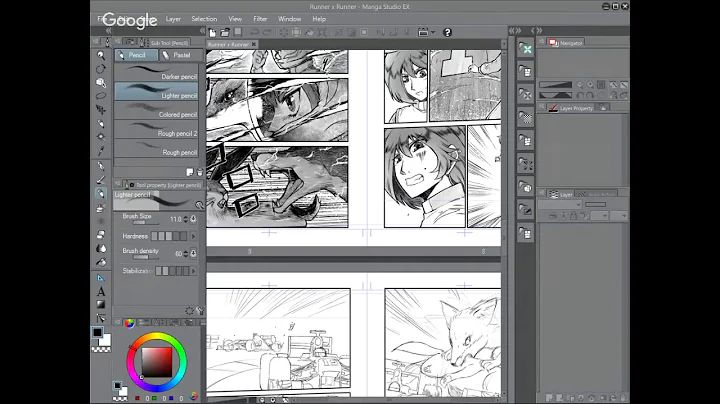Increase Brush Size with the stepper arrows
Image resolution: width=720 pixels, height=404 pixels.
186,219
